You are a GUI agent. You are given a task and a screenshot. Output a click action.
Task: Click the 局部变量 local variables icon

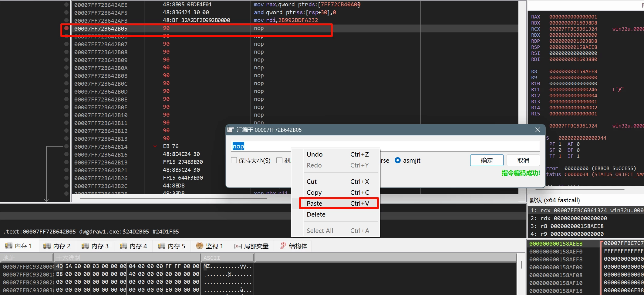pos(238,246)
